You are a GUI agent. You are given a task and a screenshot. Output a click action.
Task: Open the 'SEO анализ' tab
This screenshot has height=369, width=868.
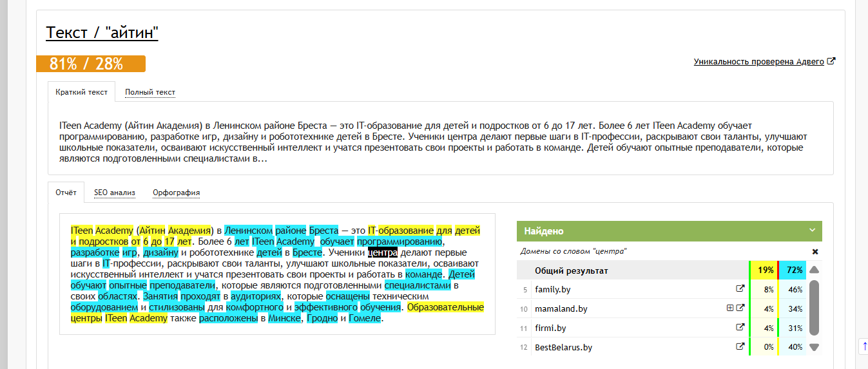click(x=115, y=193)
